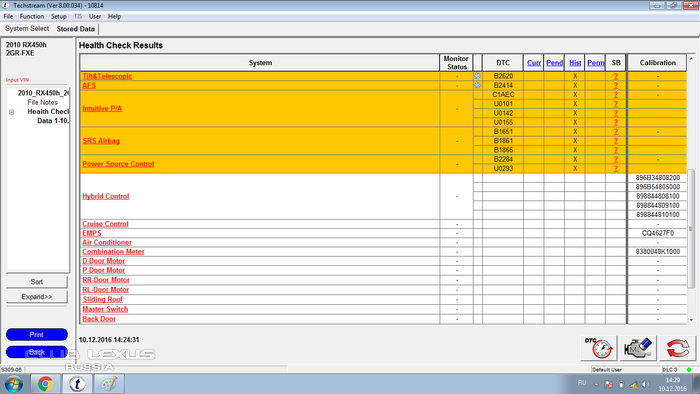
Task: Open service bulletin ? for B1651
Action: click(x=616, y=132)
